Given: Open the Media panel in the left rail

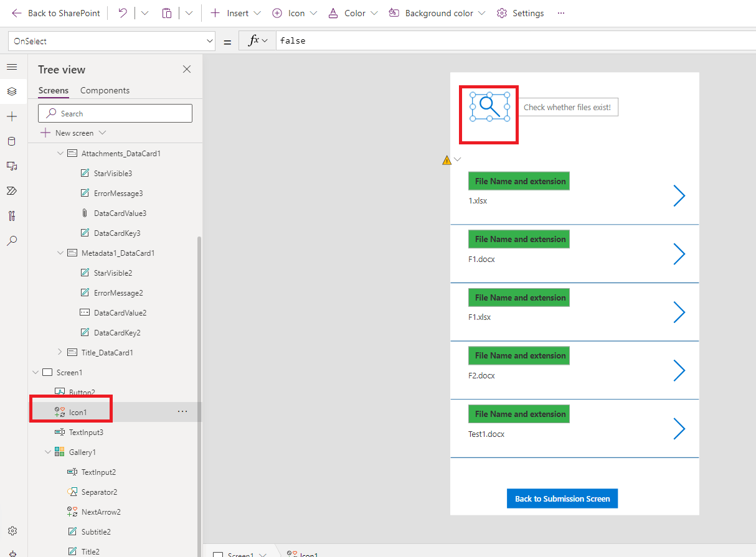Looking at the screenshot, I should coord(11,166).
